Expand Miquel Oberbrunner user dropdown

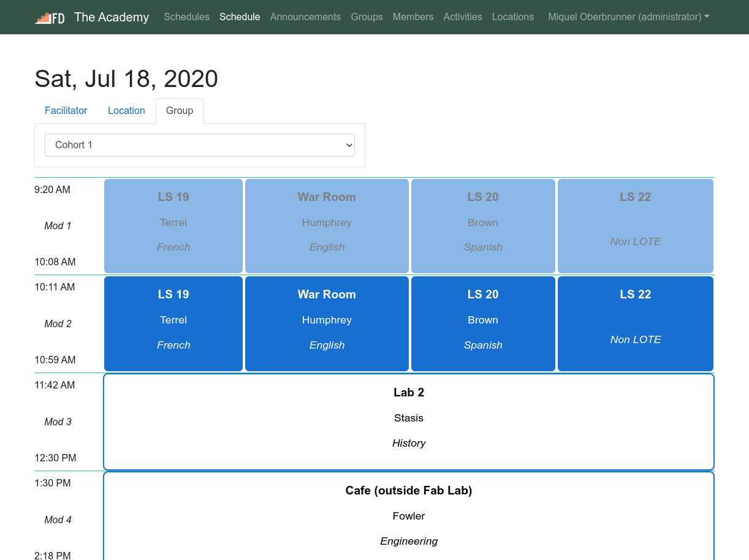click(628, 17)
